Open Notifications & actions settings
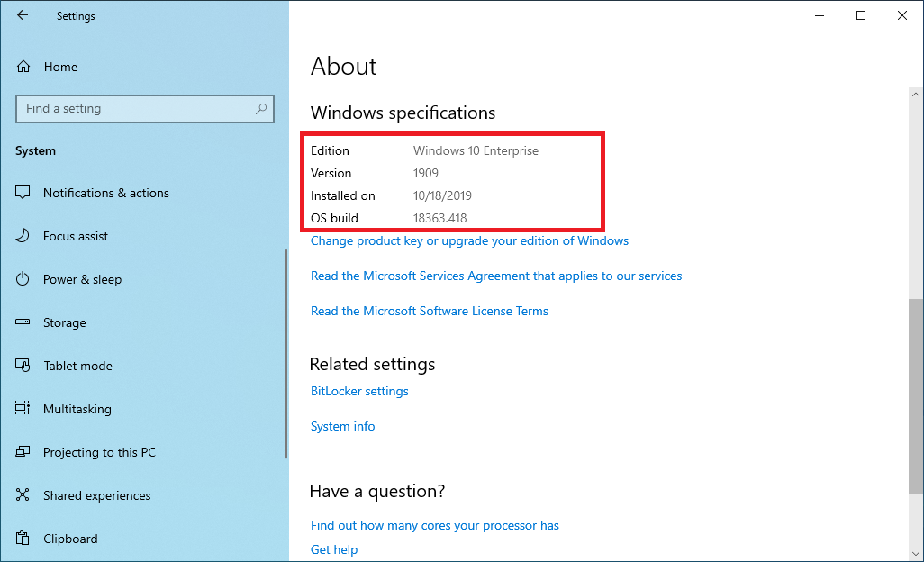924x562 pixels. 105,193
